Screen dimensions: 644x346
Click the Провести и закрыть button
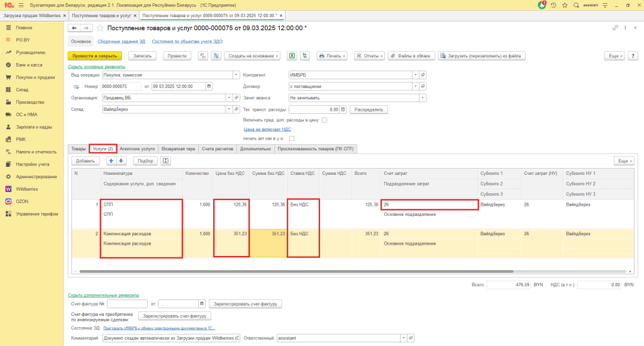[94, 55]
